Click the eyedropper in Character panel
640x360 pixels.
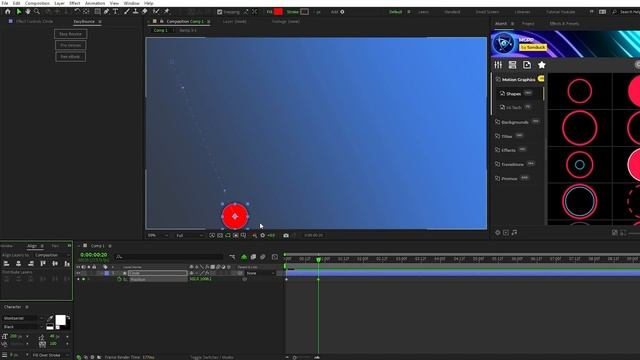pos(50,318)
